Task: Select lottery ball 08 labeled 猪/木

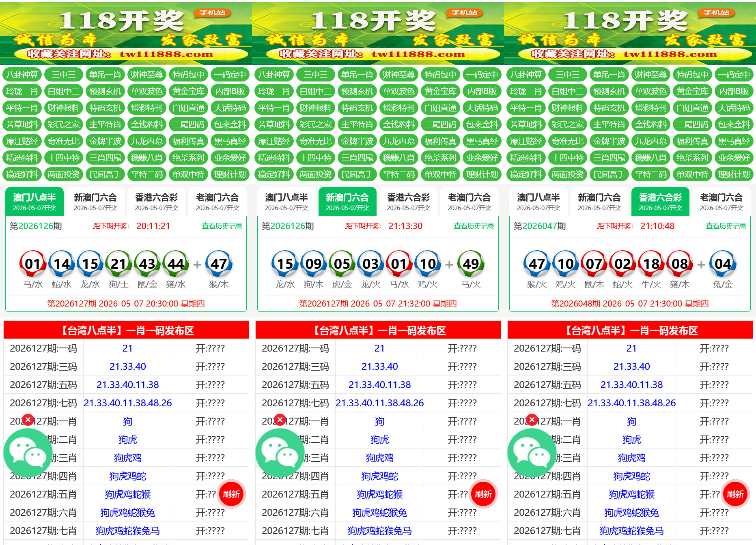Action: tap(680, 264)
